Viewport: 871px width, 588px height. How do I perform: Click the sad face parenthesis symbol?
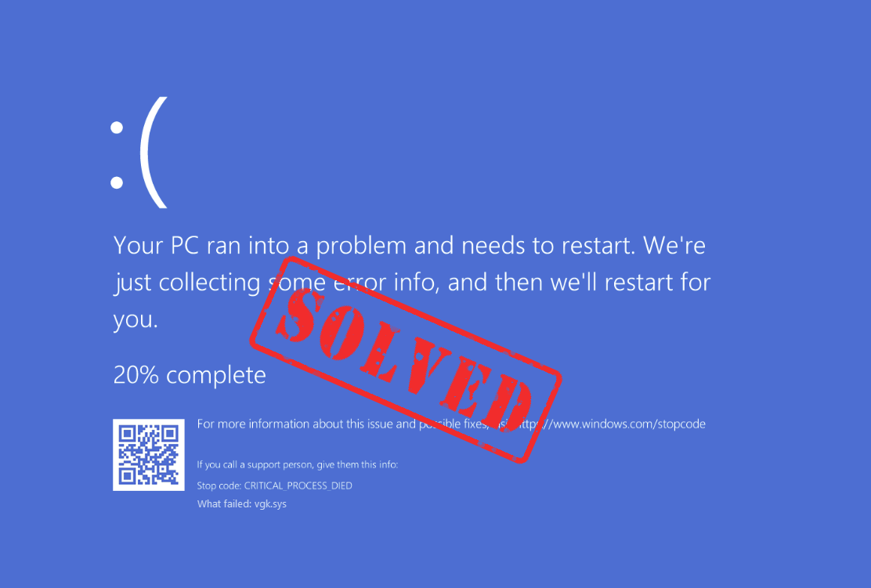(154, 152)
